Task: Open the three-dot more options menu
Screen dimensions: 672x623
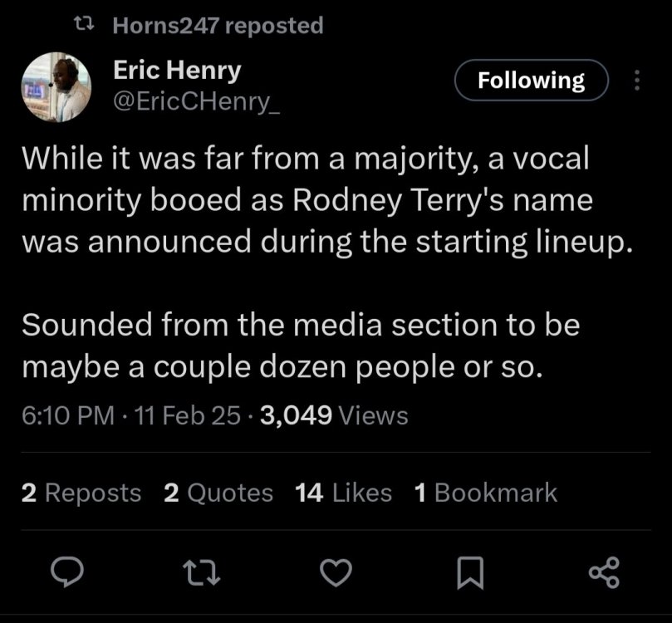Action: tap(637, 81)
